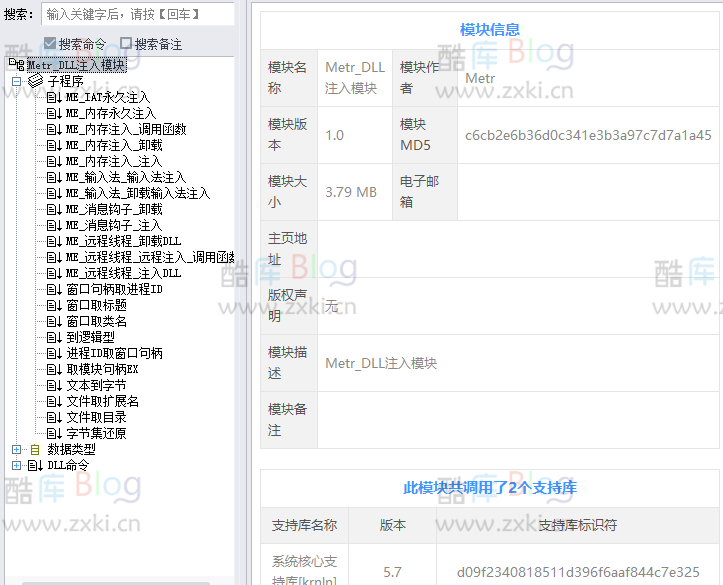Click the 模块描述 value Metr_DLL注入模块

coord(381,363)
